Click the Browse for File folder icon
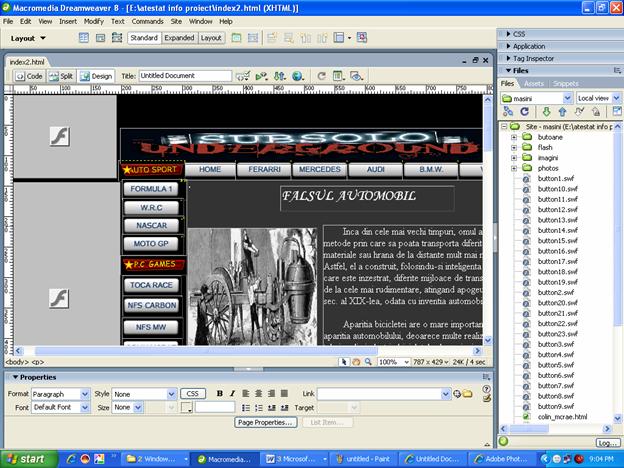This screenshot has width=624, height=468. (x=467, y=394)
